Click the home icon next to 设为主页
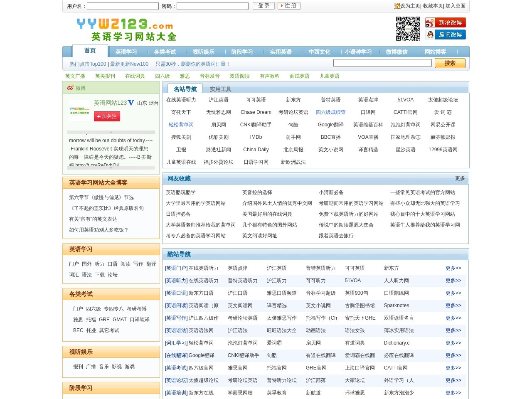This screenshot has width=532, height=399. [x=397, y=6]
